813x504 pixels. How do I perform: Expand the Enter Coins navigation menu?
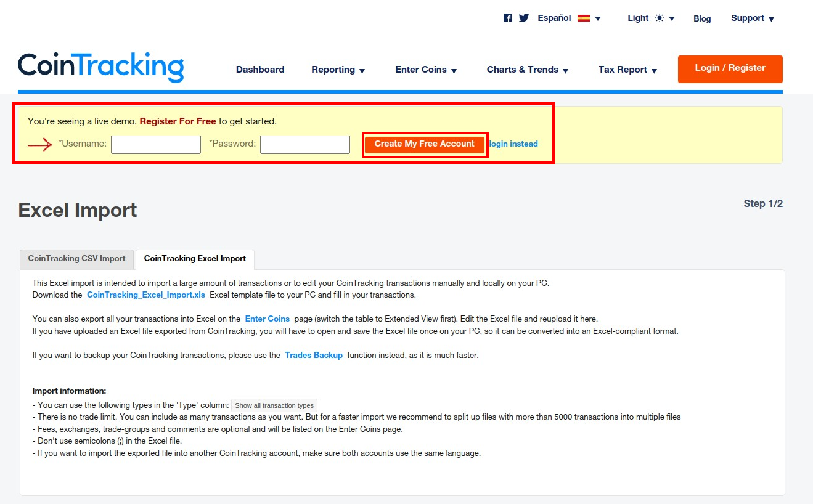point(426,70)
